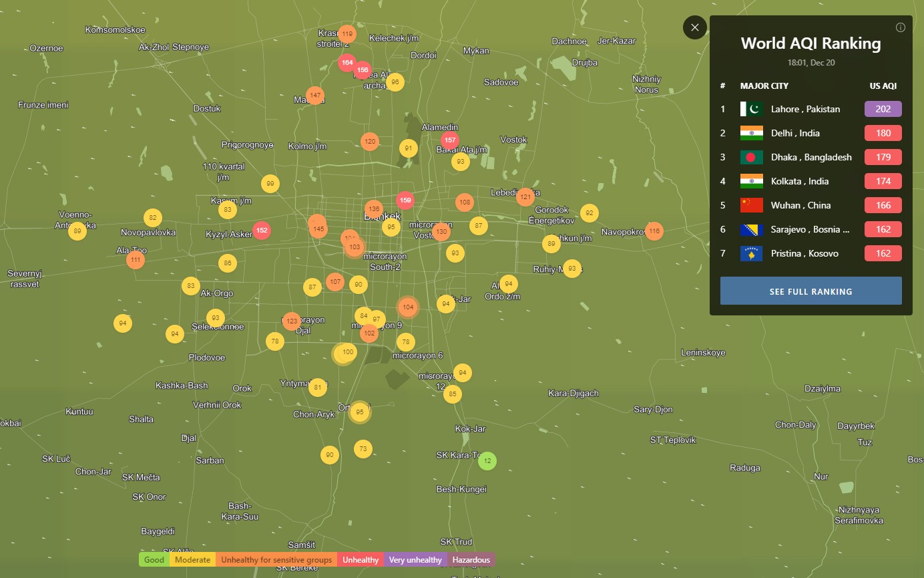
Task: Click the info icon in ranking panel
Action: (x=900, y=27)
